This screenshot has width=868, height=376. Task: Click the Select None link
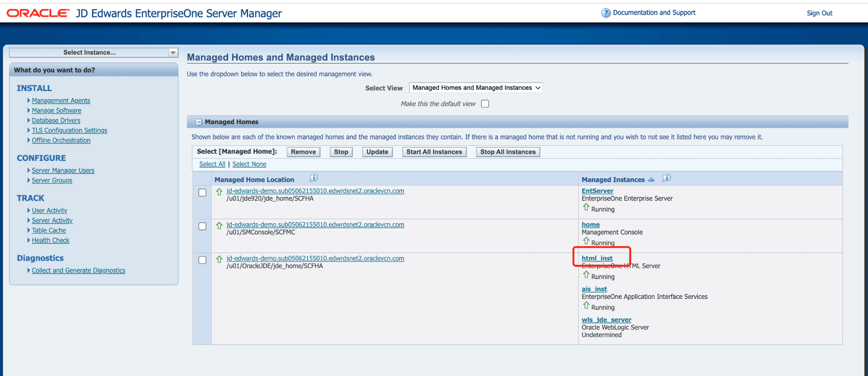pos(249,164)
